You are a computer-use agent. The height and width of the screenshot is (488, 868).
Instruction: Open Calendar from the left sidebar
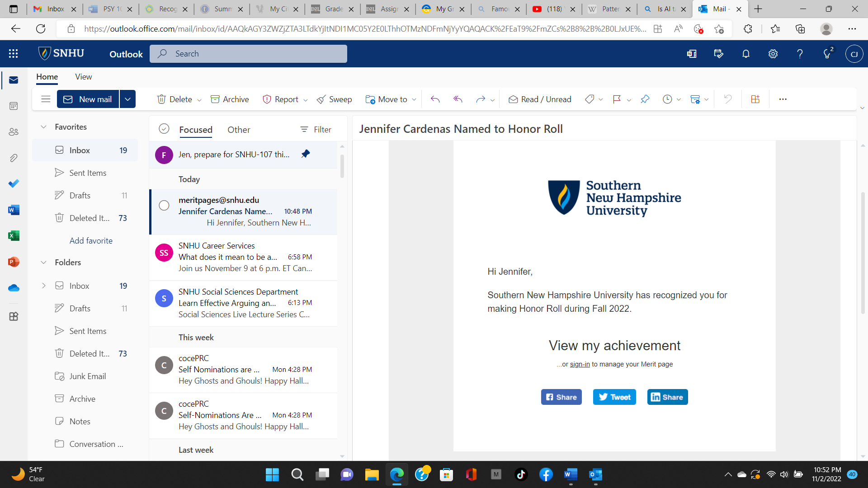pos(14,106)
